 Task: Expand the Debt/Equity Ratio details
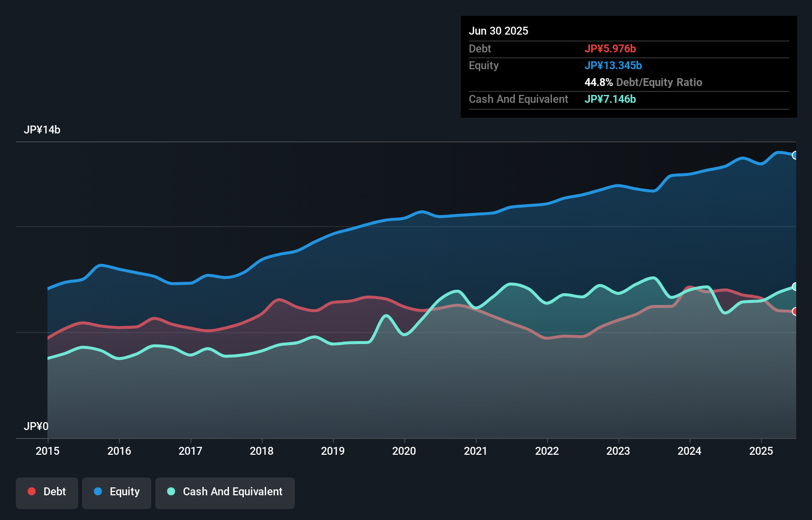coord(643,82)
